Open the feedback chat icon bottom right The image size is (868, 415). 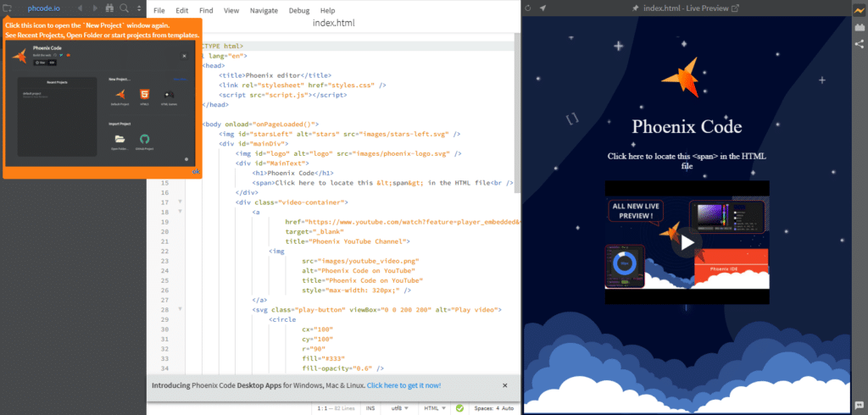[x=860, y=406]
